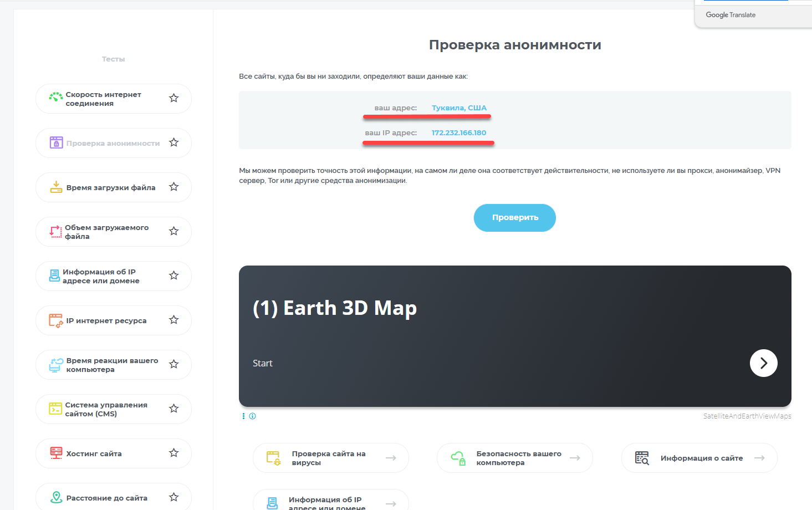Click the site hosting server icon
The image size is (812, 510).
tap(56, 453)
